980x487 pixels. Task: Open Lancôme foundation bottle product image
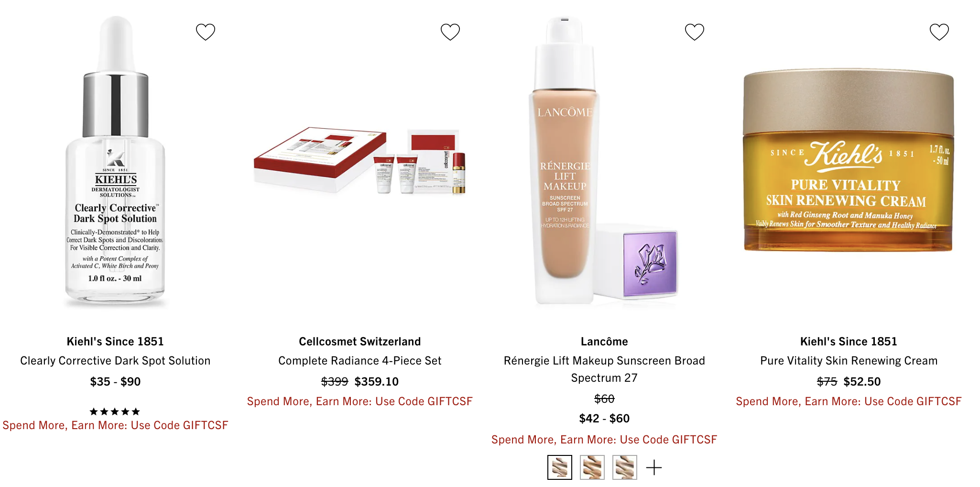point(604,161)
